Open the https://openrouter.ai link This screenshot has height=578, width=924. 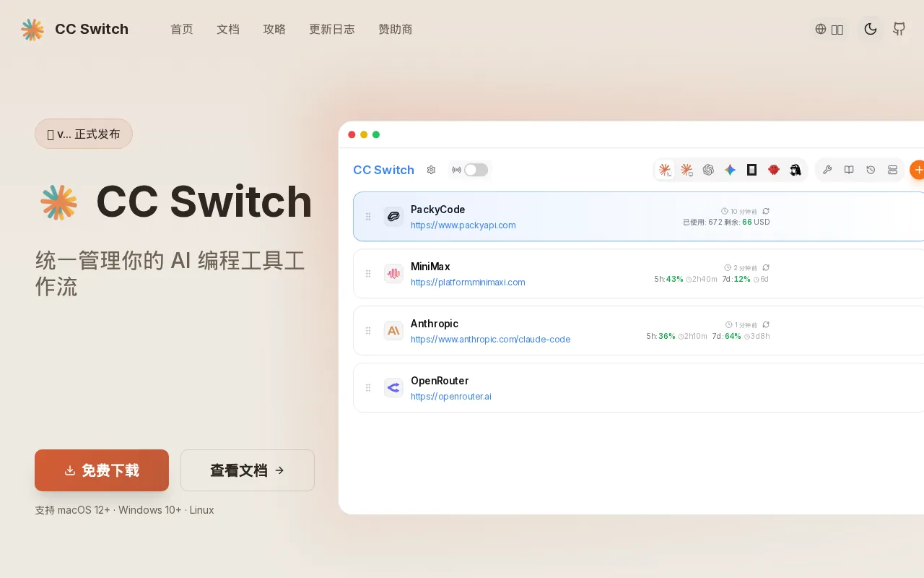451,397
